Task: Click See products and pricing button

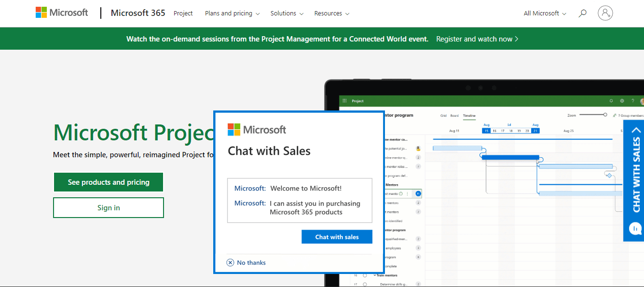Action: tap(109, 182)
